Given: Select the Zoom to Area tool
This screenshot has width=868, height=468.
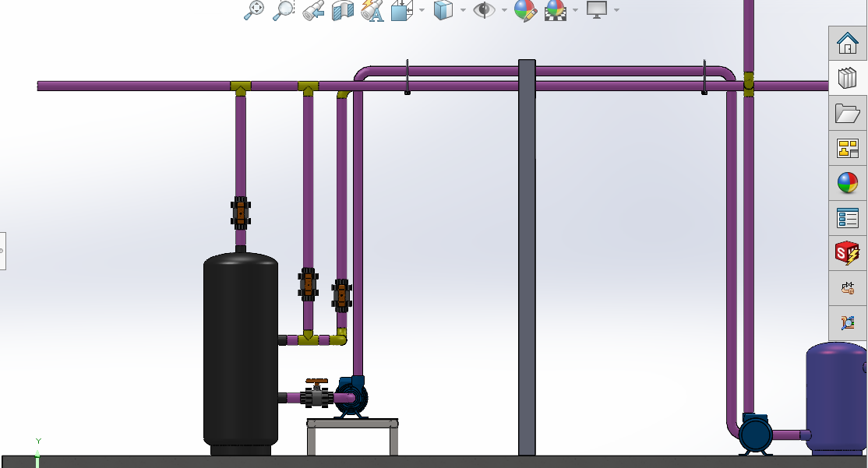Looking at the screenshot, I should [x=284, y=10].
